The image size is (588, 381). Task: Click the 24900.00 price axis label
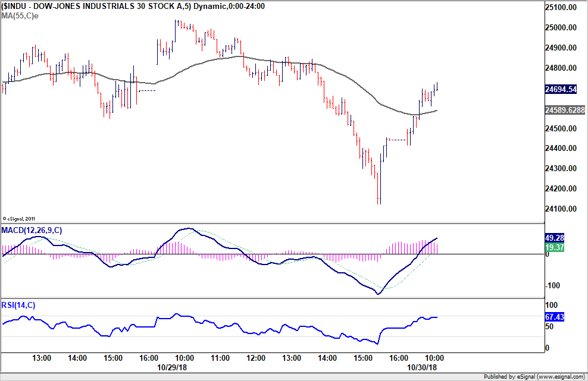point(561,48)
